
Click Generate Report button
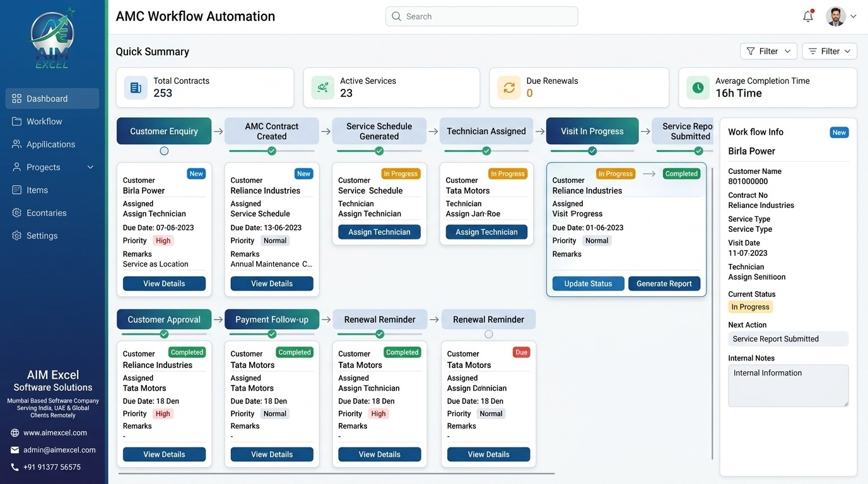point(664,284)
